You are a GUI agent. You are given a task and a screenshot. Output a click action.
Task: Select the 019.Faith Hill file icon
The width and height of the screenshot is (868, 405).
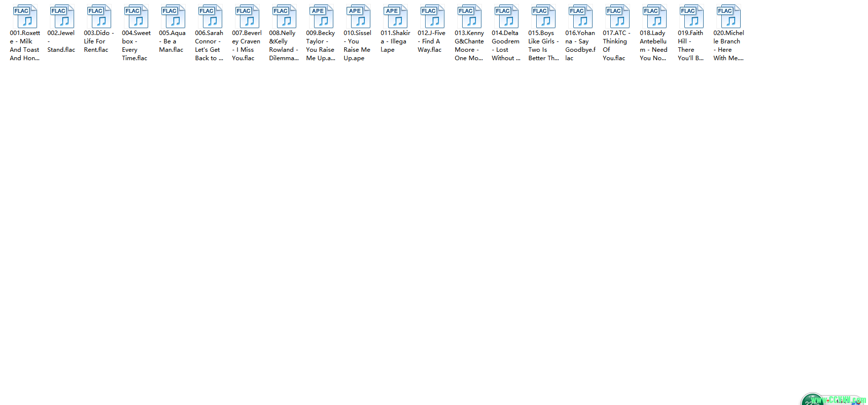692,16
